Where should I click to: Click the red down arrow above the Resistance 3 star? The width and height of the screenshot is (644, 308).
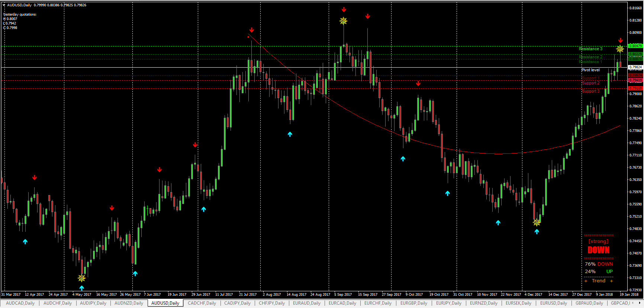(620, 40)
